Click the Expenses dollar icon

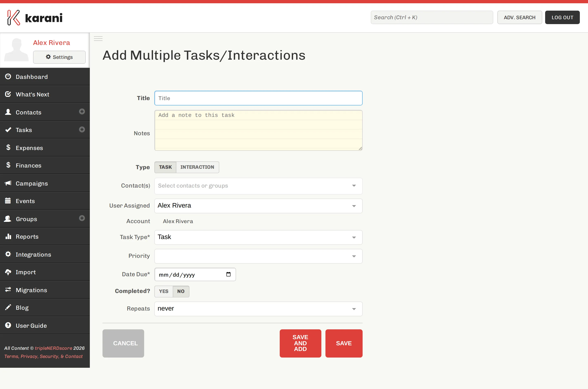pyautogui.click(x=8, y=147)
